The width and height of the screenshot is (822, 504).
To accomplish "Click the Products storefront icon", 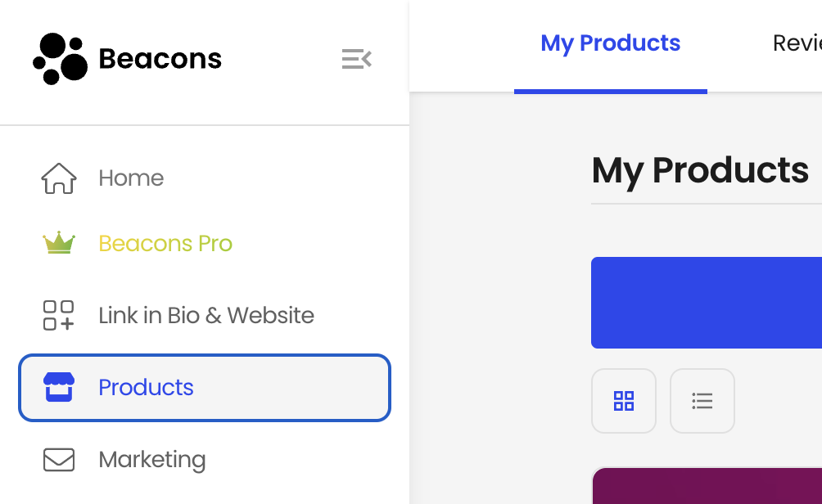I will (x=59, y=387).
